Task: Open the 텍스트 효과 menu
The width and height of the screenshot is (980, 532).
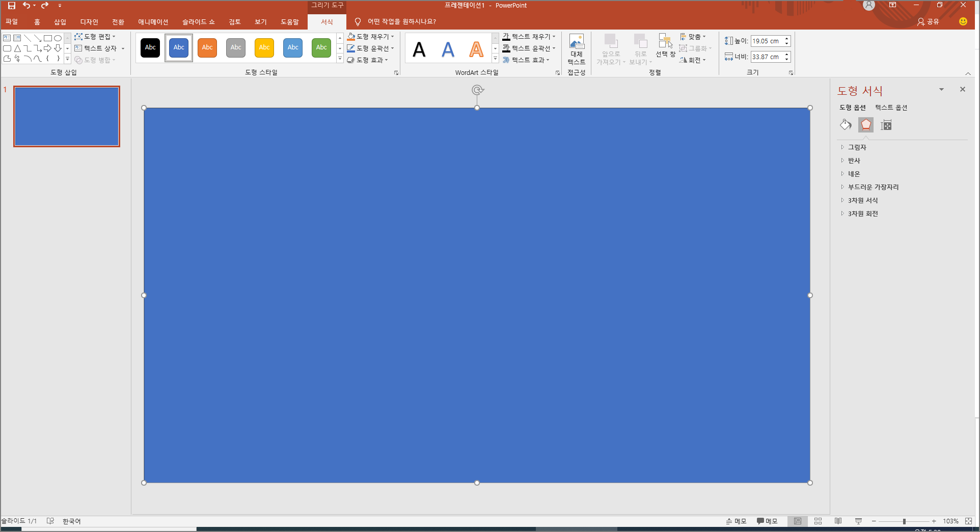Action: click(x=526, y=60)
